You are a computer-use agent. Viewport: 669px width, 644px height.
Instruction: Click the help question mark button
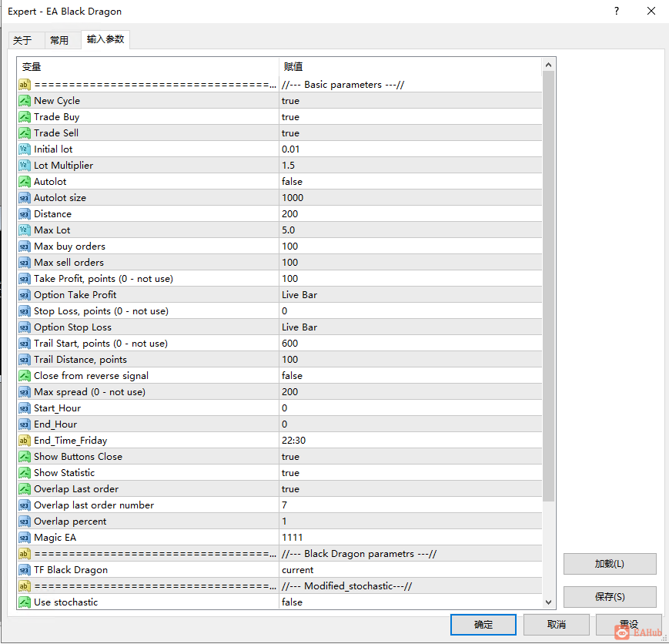point(617,11)
